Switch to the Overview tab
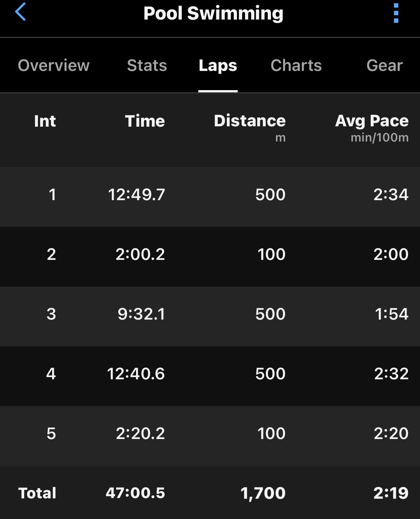 pos(54,66)
